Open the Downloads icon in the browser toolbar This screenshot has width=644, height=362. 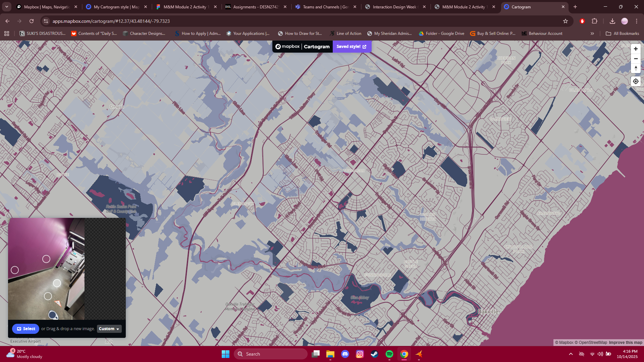click(612, 21)
